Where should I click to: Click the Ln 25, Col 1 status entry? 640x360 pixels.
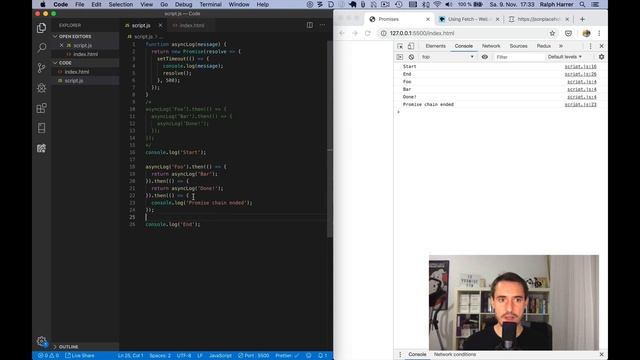[x=130, y=356]
